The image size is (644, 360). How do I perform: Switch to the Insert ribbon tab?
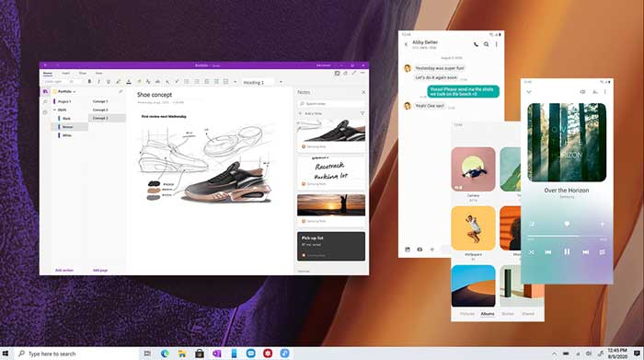[x=65, y=73]
